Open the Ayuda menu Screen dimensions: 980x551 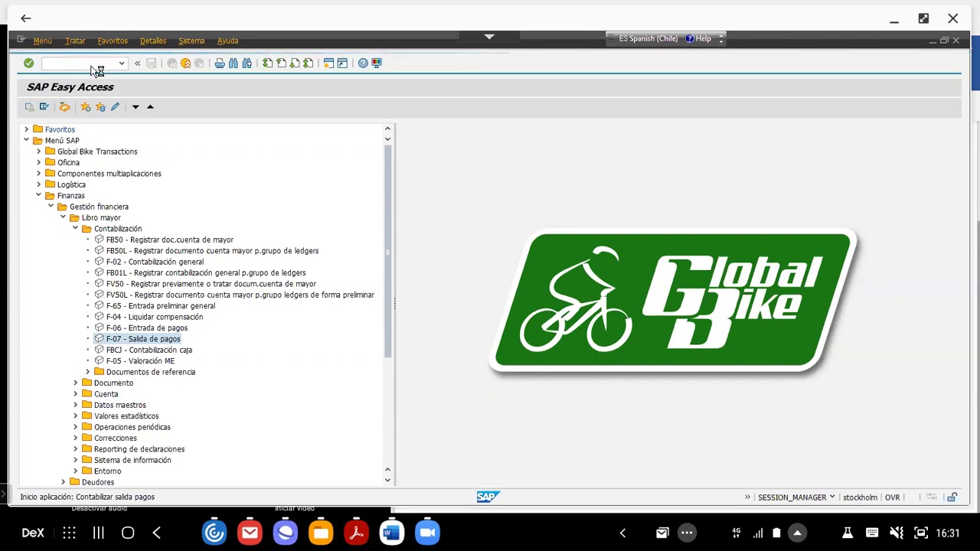[227, 41]
